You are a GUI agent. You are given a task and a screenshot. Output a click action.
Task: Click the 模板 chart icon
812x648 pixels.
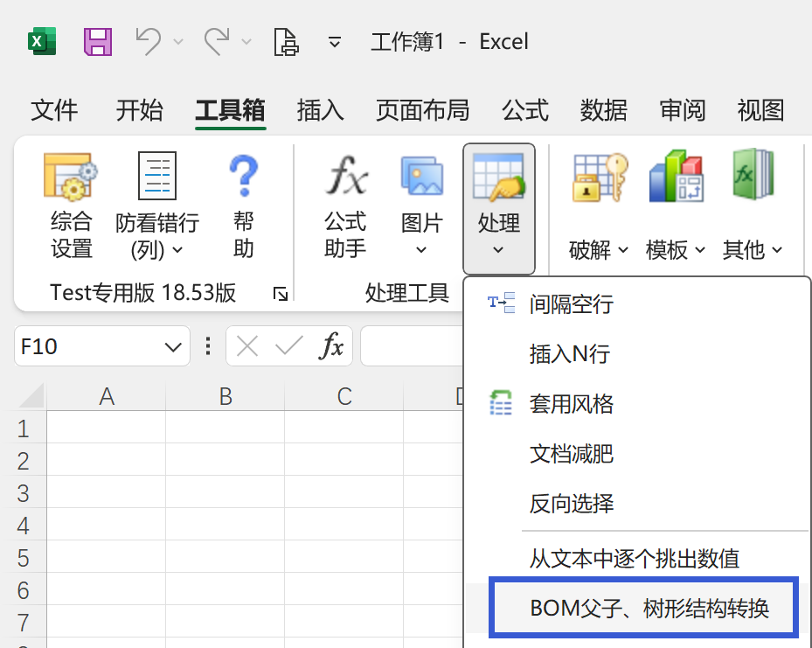676,178
